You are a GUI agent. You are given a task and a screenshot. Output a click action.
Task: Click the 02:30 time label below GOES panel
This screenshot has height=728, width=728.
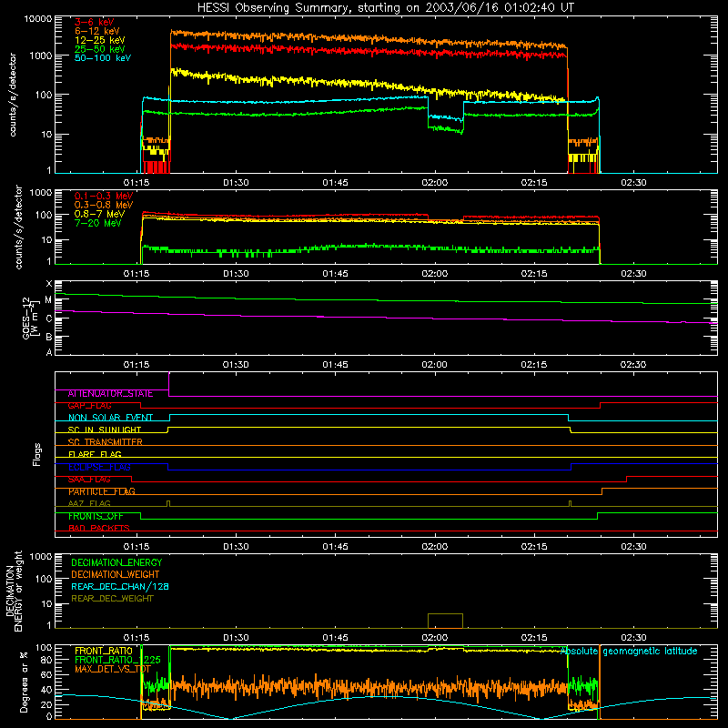633,365
